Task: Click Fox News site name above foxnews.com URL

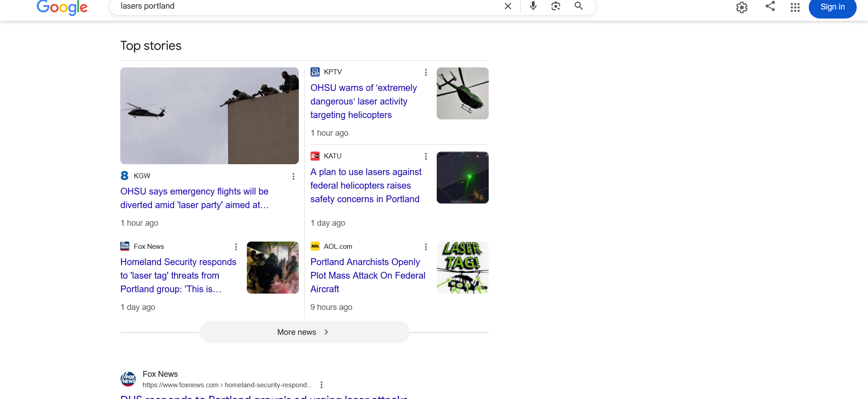Action: (x=160, y=374)
